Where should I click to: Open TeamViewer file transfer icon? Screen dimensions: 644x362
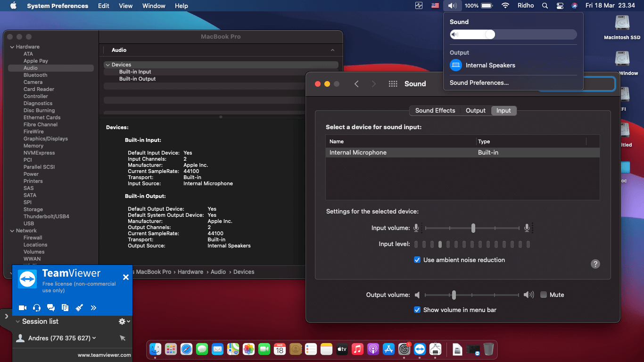(x=65, y=308)
